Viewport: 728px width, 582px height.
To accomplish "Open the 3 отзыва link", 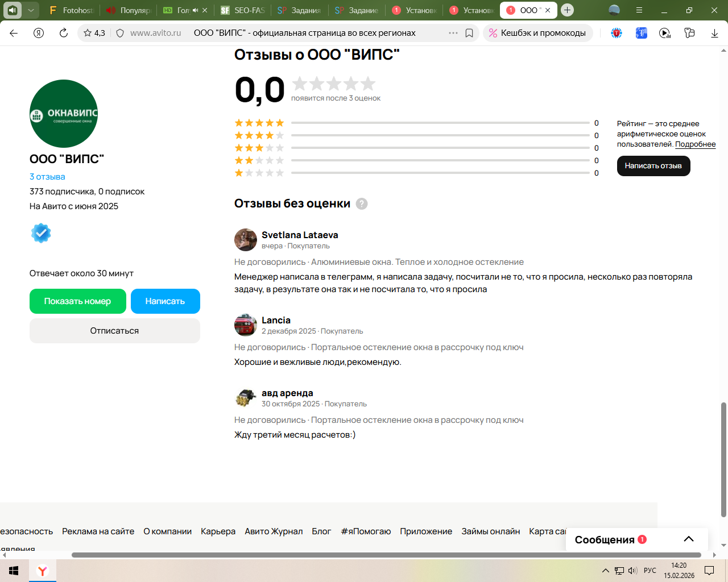I will 47,177.
